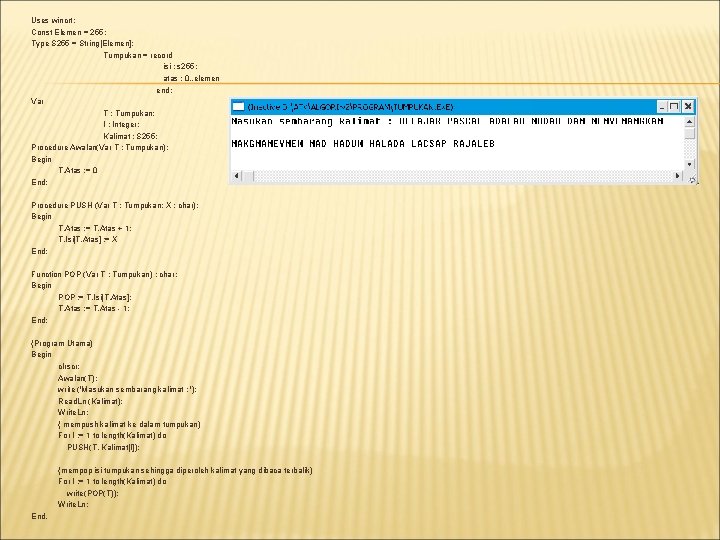Click the 'Tumpukan = record' line

point(138,55)
